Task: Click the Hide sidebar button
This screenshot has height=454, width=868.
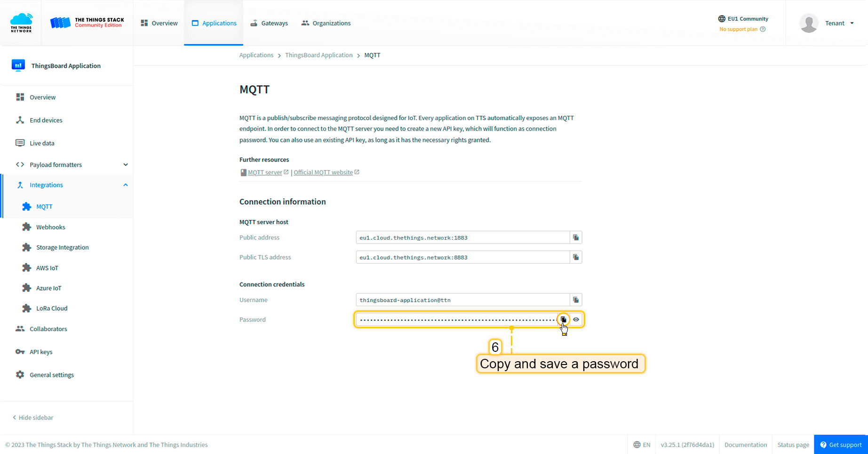Action: (x=33, y=418)
